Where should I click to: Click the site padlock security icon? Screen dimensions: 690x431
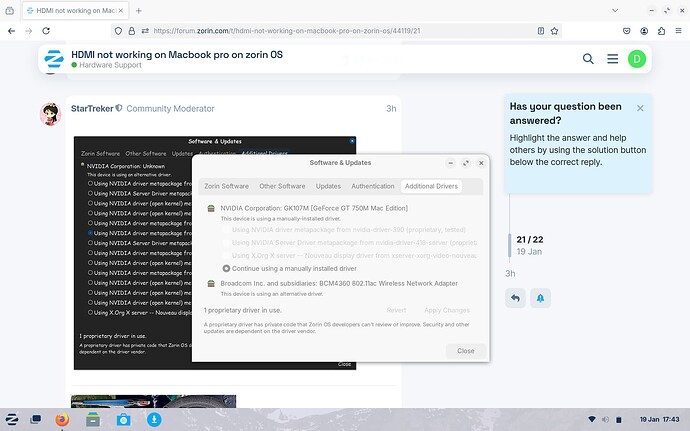(x=132, y=31)
